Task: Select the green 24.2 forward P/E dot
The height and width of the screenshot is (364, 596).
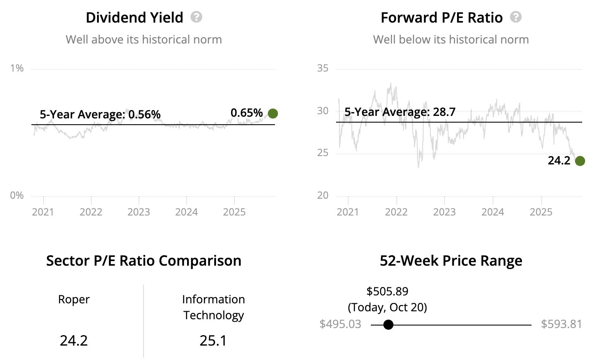Action: (x=580, y=161)
